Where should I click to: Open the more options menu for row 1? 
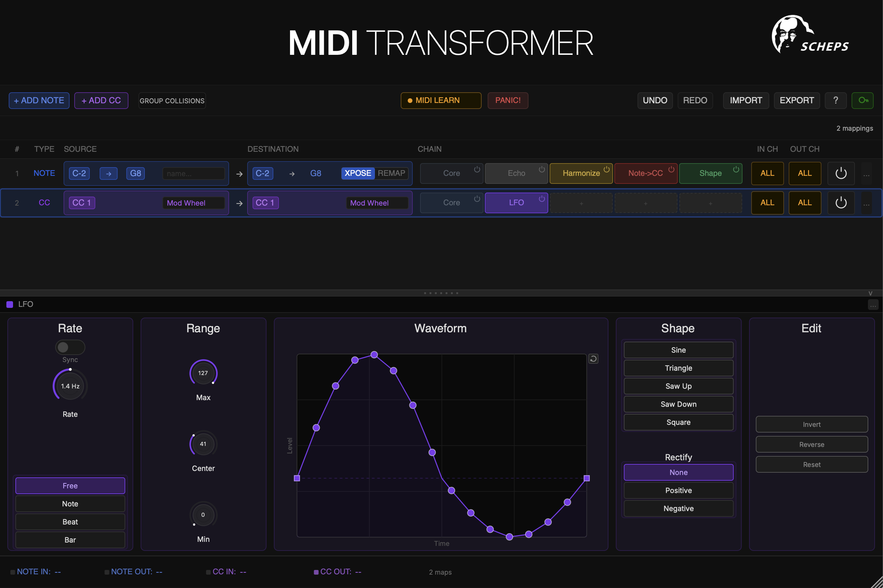pos(866,174)
